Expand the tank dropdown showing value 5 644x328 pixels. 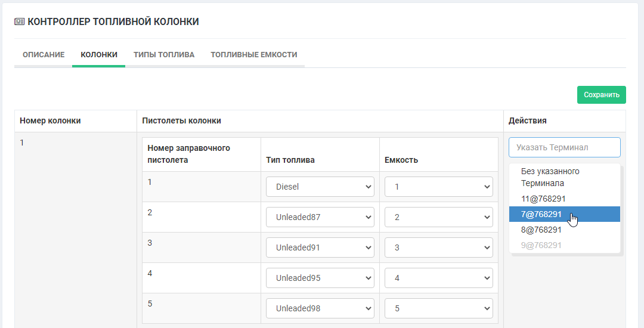(439, 308)
